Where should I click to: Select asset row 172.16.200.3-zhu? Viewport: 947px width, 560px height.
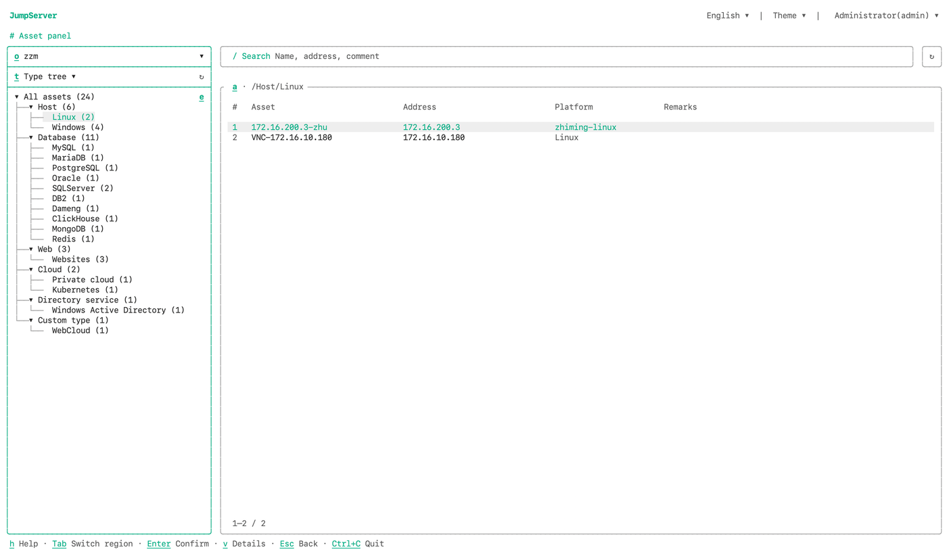(x=580, y=128)
